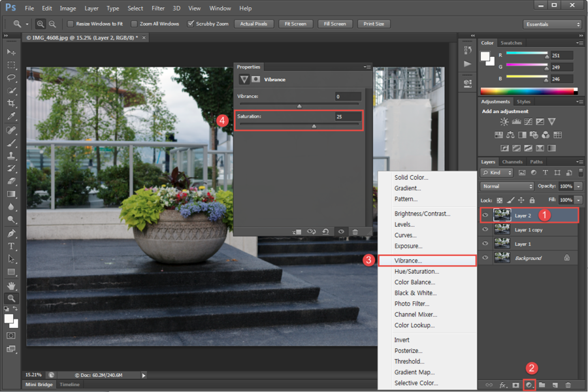Select the Gradient tool
The width and height of the screenshot is (588, 392).
pyautogui.click(x=11, y=194)
